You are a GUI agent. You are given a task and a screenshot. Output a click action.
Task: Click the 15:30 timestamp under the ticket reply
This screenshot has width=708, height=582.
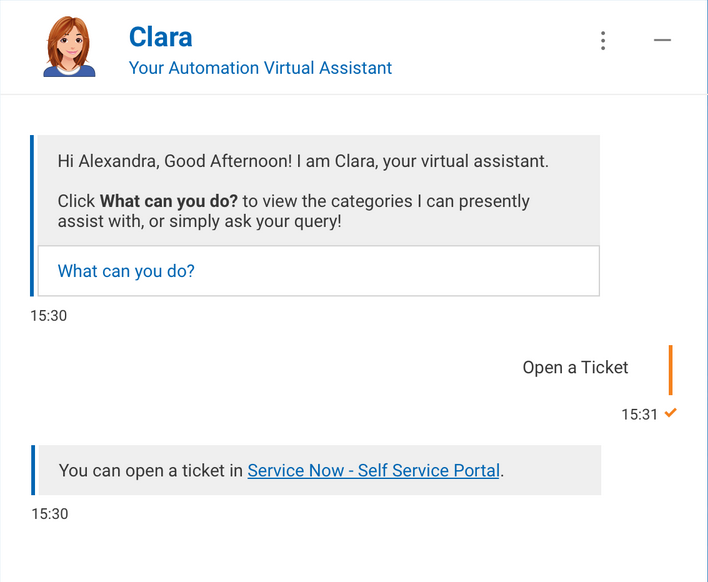click(49, 514)
